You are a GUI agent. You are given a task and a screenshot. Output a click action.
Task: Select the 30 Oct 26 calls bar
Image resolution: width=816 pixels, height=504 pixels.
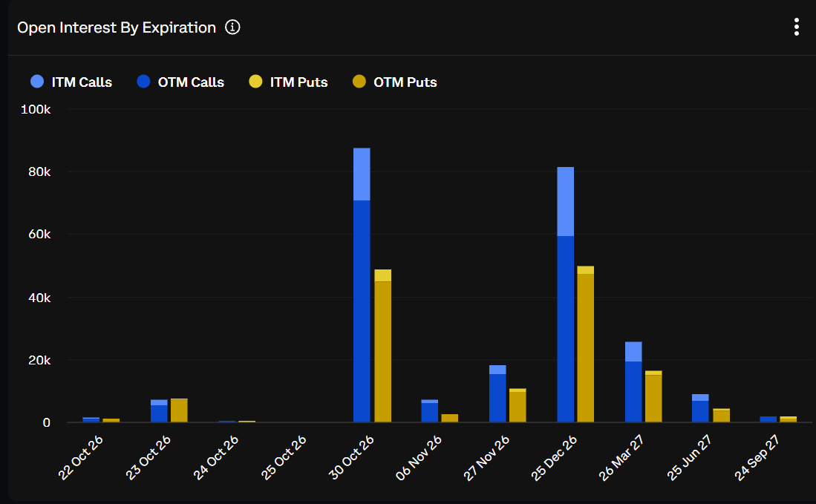pos(362,285)
